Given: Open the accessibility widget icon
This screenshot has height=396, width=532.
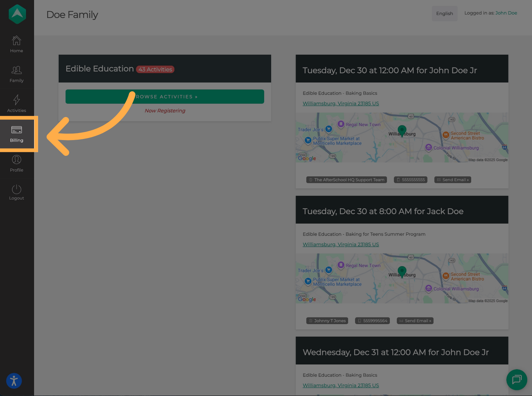Looking at the screenshot, I should (x=14, y=381).
